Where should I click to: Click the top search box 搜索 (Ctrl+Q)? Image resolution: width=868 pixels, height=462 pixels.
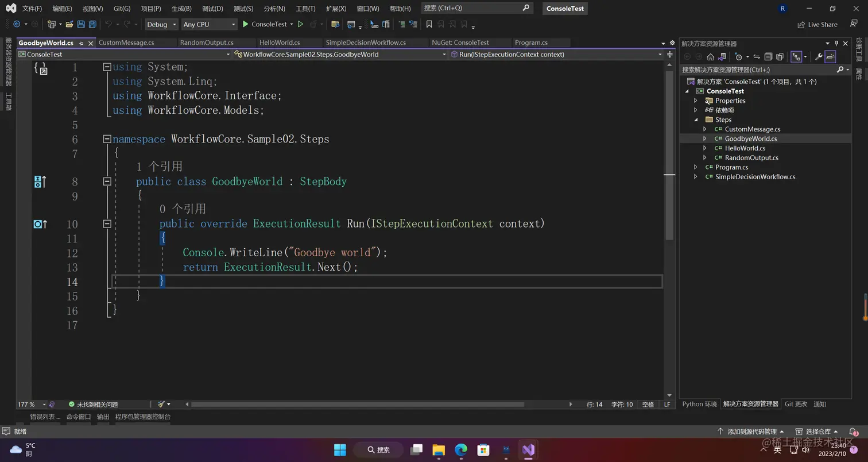(x=476, y=8)
